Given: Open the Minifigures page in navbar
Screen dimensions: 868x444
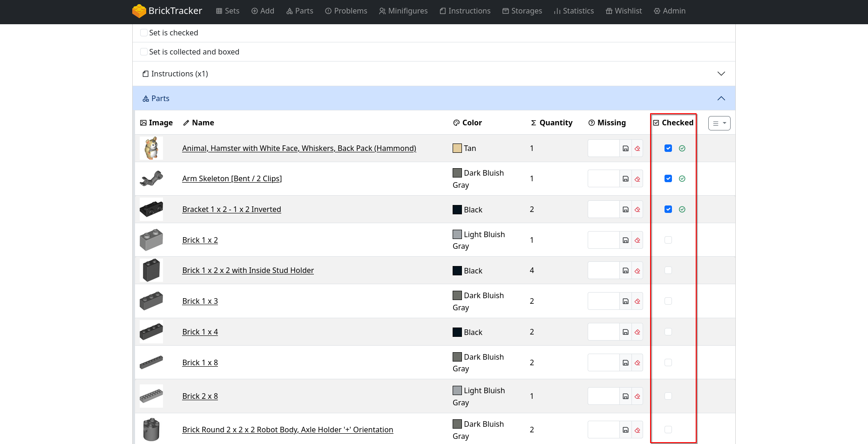Looking at the screenshot, I should tap(403, 11).
